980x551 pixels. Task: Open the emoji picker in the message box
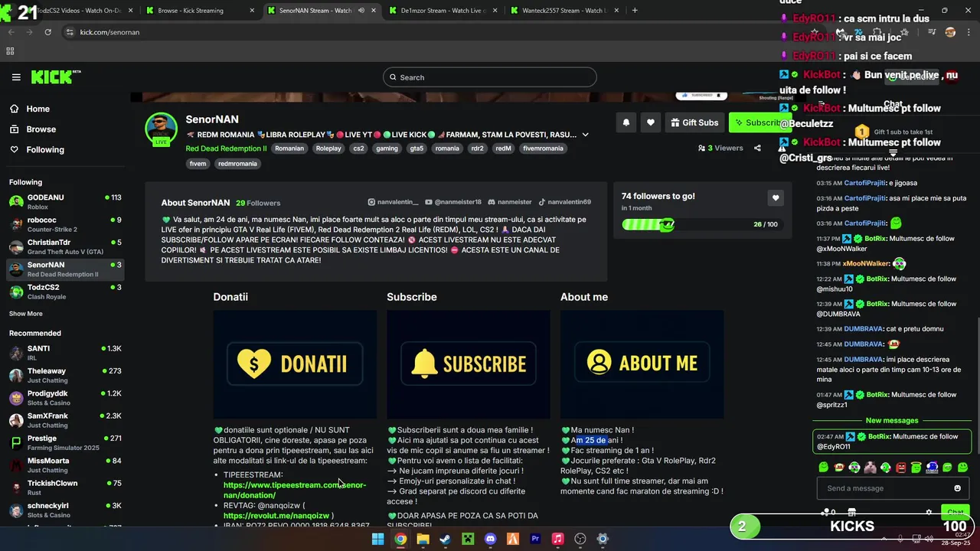pos(957,488)
